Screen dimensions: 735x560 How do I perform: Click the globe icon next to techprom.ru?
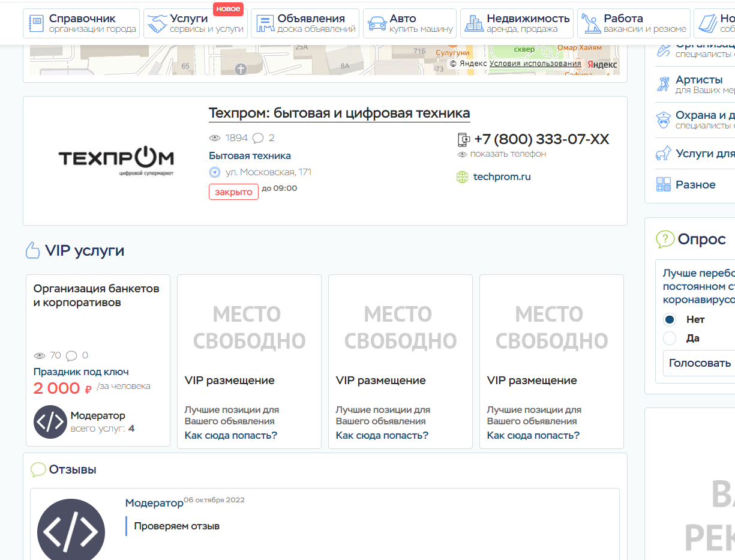[x=462, y=177]
